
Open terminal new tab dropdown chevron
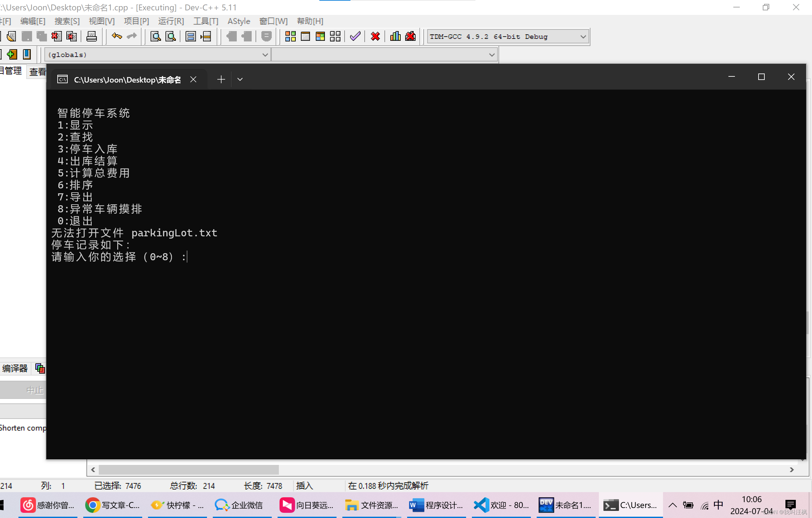point(240,79)
